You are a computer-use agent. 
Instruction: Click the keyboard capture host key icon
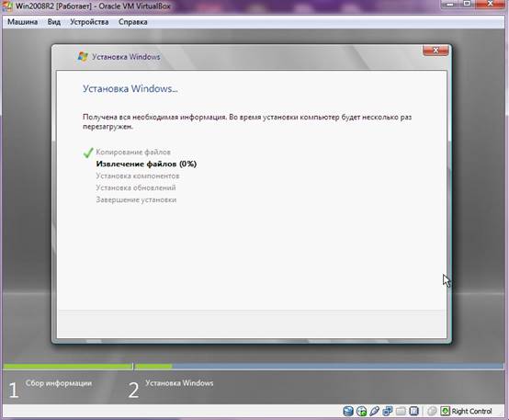[x=445, y=411]
